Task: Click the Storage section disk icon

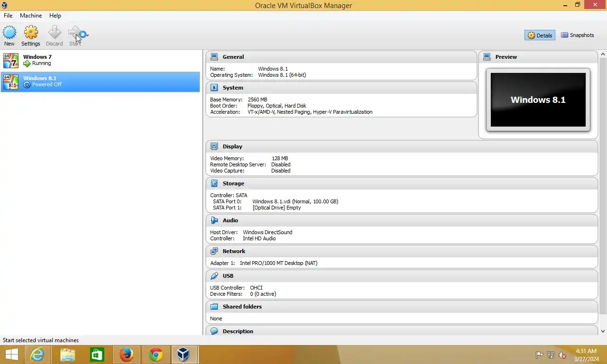Action: point(214,183)
